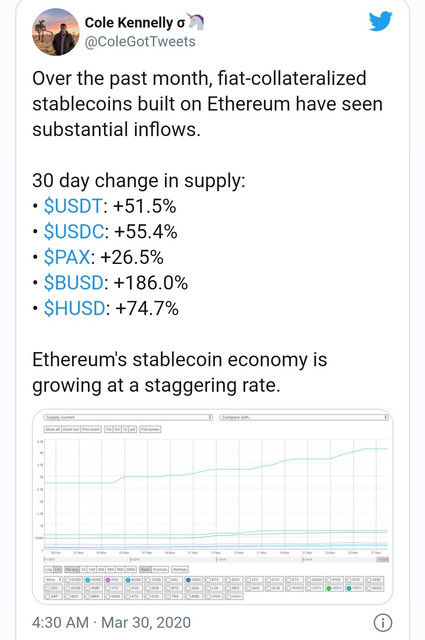Click the chart Full screen button
This screenshot has width=425, height=640.
(x=150, y=429)
